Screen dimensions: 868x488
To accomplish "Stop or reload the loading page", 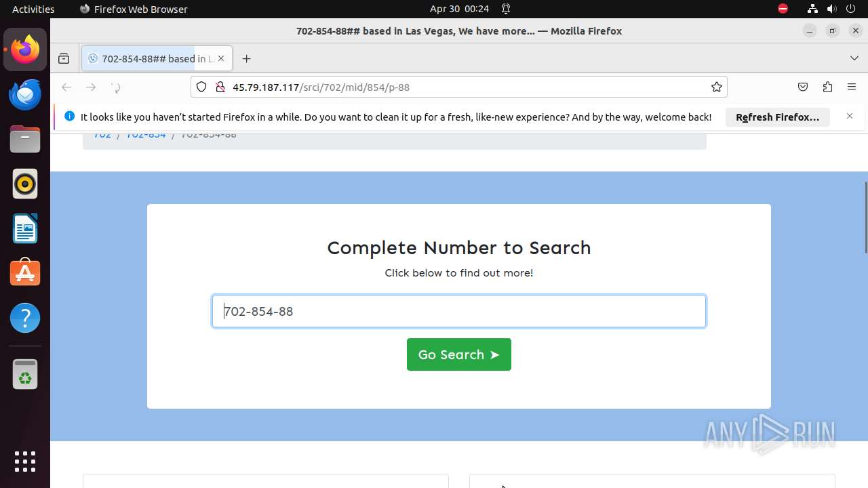I will click(115, 87).
